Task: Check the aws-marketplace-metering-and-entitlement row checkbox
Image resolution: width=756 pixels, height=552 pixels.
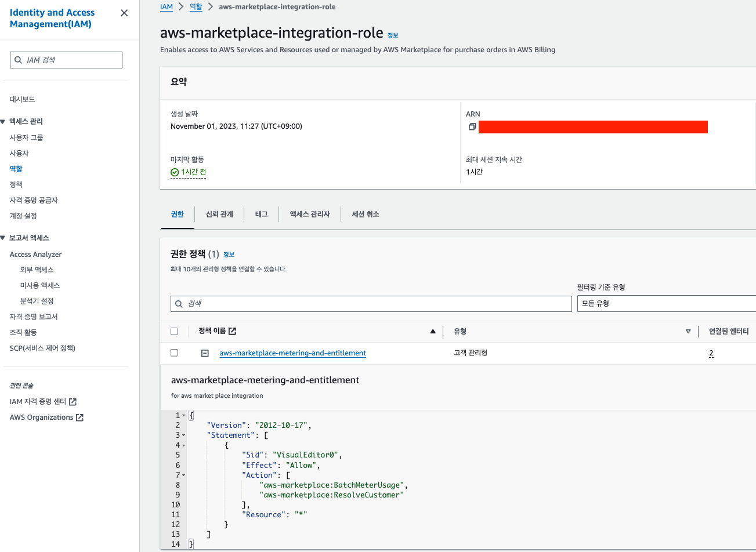Action: pyautogui.click(x=174, y=353)
